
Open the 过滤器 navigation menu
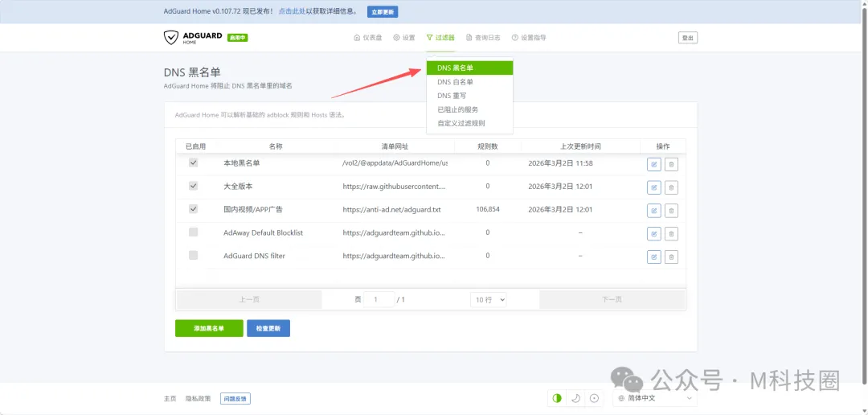tap(440, 38)
